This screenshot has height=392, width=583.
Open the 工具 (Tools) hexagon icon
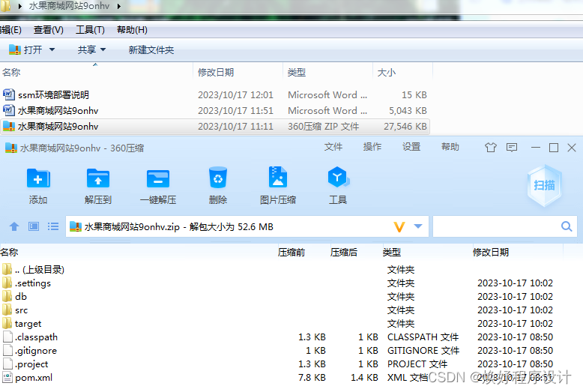point(338,178)
